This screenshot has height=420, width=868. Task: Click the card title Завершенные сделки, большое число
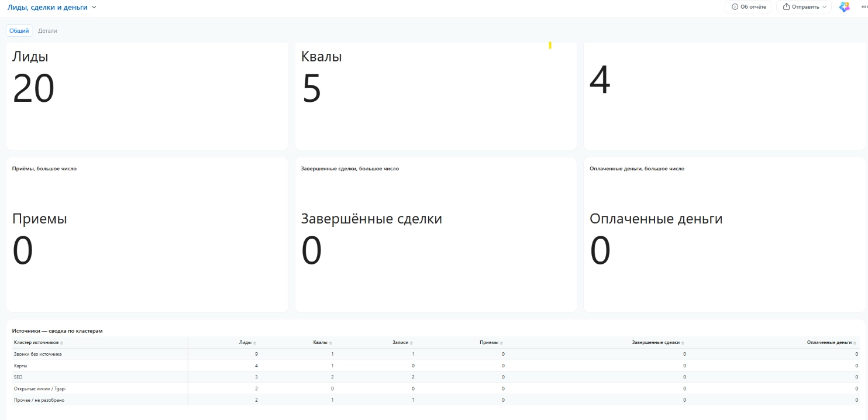tap(350, 168)
